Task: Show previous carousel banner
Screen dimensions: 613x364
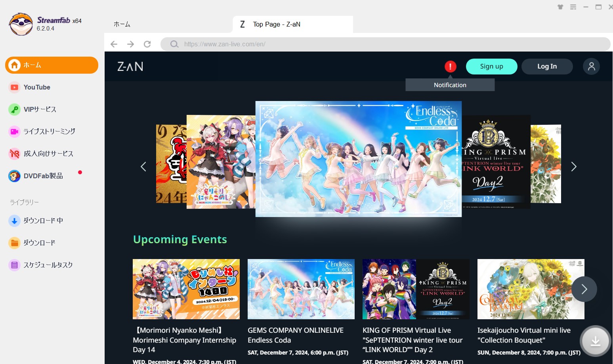Action: coord(143,167)
